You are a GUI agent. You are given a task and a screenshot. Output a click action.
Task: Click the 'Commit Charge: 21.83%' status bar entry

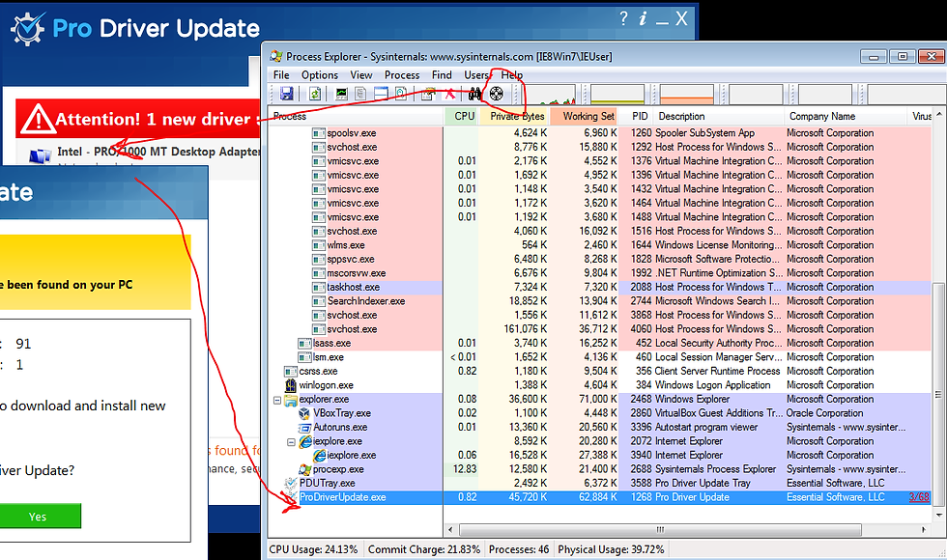coord(424,549)
